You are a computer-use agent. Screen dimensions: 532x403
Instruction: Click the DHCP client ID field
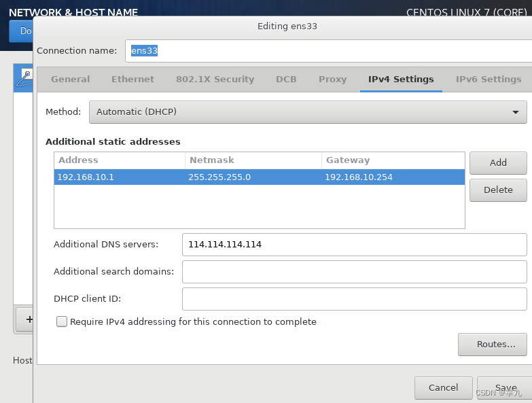click(x=354, y=298)
